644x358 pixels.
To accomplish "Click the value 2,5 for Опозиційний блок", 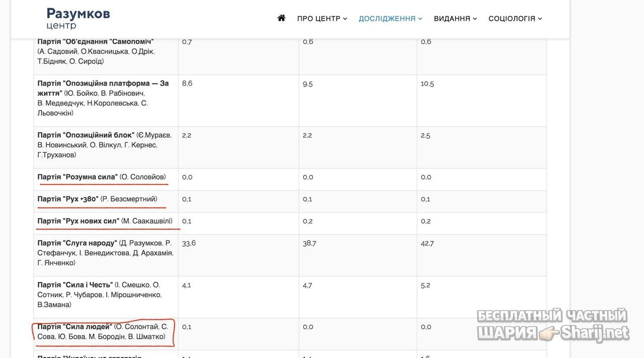I will pyautogui.click(x=426, y=135).
